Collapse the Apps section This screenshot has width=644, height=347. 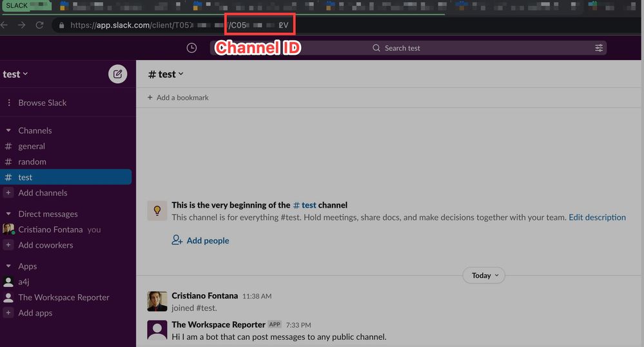[x=8, y=266]
